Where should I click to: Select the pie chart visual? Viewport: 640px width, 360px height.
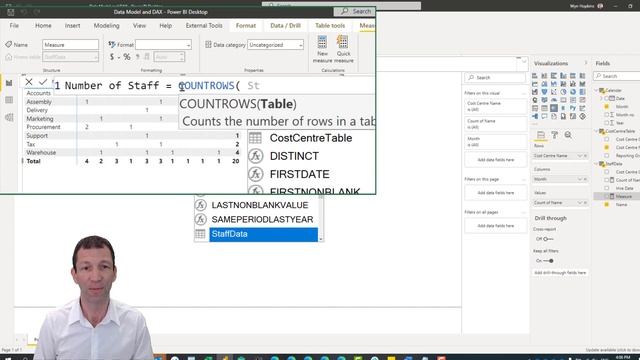point(563,92)
